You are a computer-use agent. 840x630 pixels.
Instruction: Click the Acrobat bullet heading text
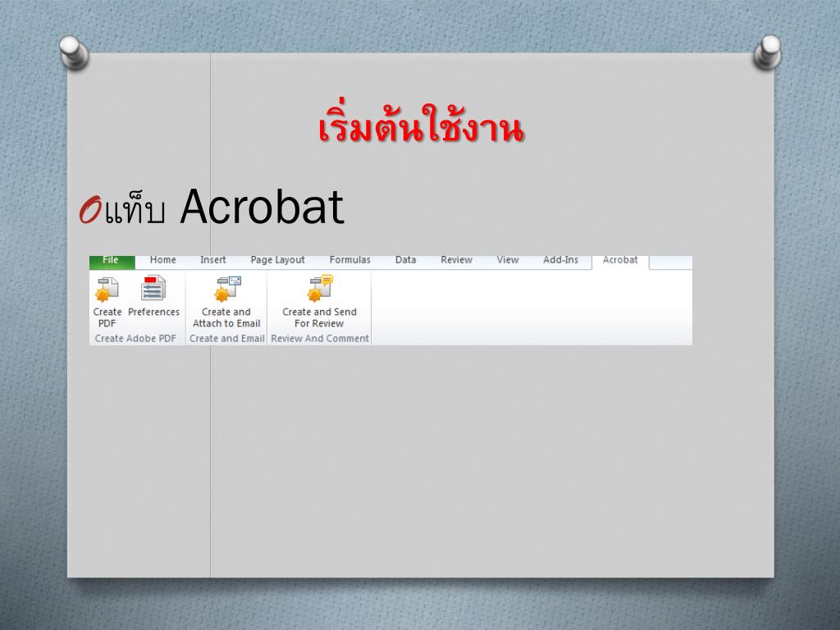[224, 208]
